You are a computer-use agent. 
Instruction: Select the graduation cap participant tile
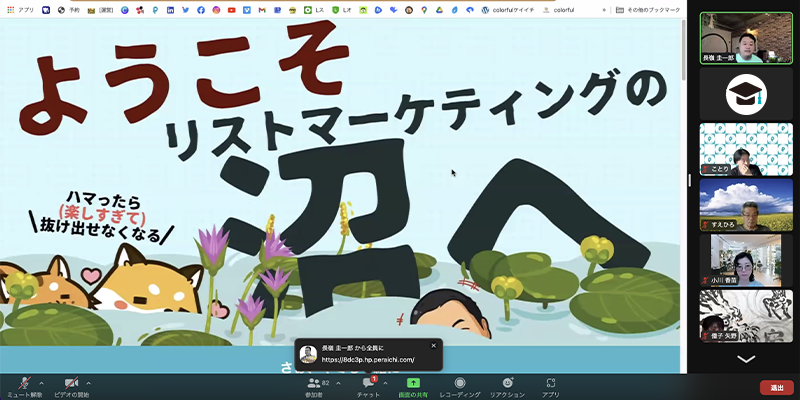(x=746, y=94)
